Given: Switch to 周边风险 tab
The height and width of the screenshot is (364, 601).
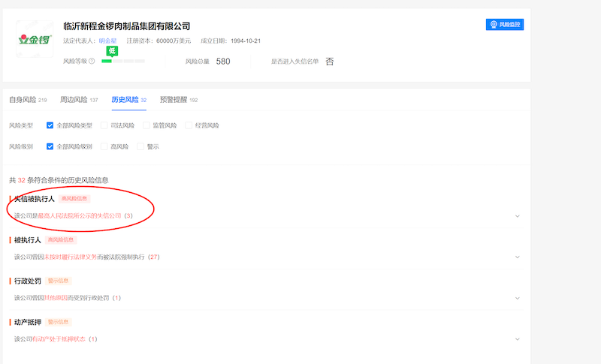Looking at the screenshot, I should click(79, 100).
